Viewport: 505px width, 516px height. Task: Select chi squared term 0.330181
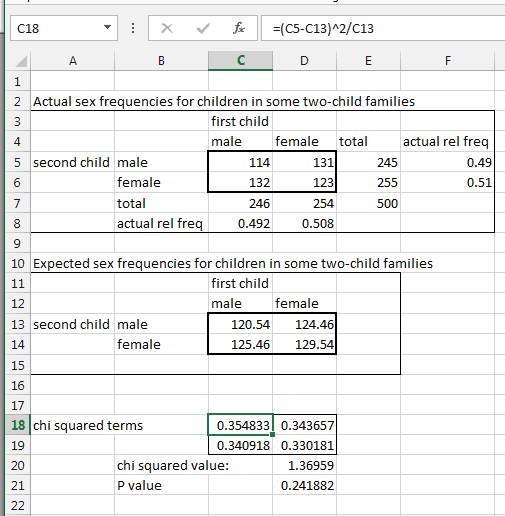tap(304, 445)
